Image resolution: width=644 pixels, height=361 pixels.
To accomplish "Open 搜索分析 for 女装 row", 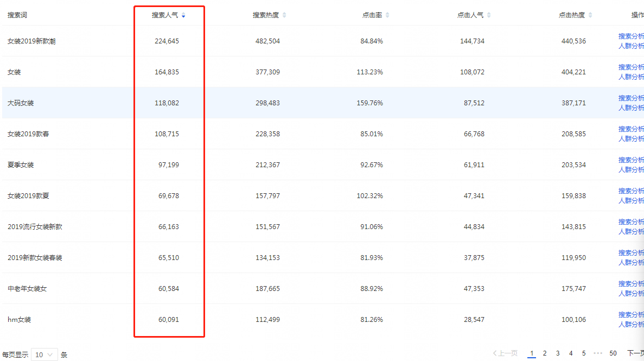I will click(631, 67).
